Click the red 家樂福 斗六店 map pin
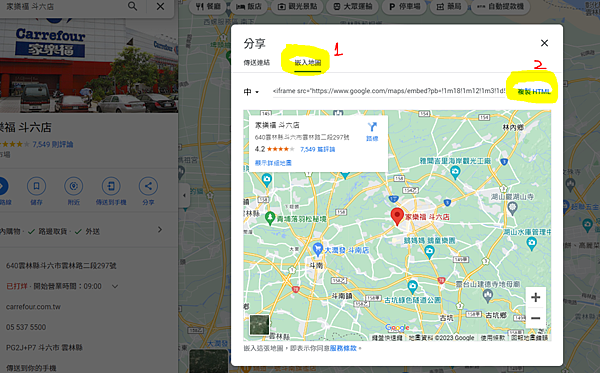Image resolution: width=600 pixels, height=373 pixels. pos(397,217)
